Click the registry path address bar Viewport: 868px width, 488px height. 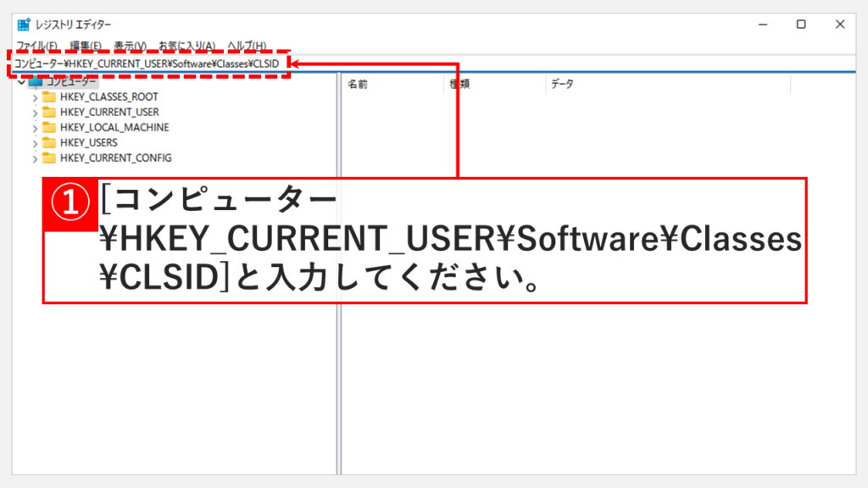pyautogui.click(x=434, y=64)
